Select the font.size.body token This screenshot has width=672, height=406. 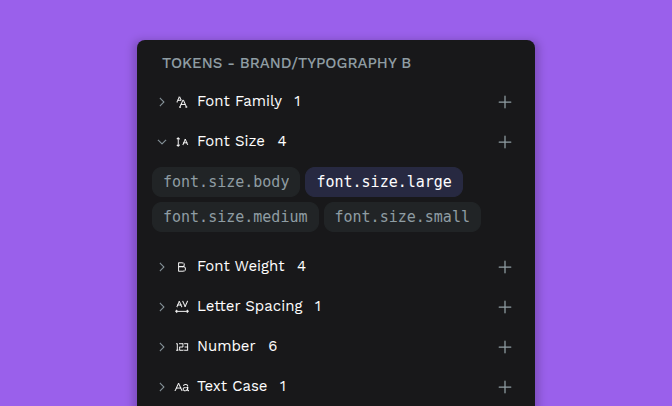[226, 182]
